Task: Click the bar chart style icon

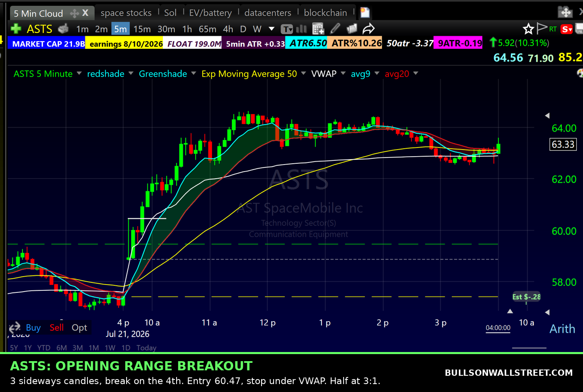Action: [301, 29]
